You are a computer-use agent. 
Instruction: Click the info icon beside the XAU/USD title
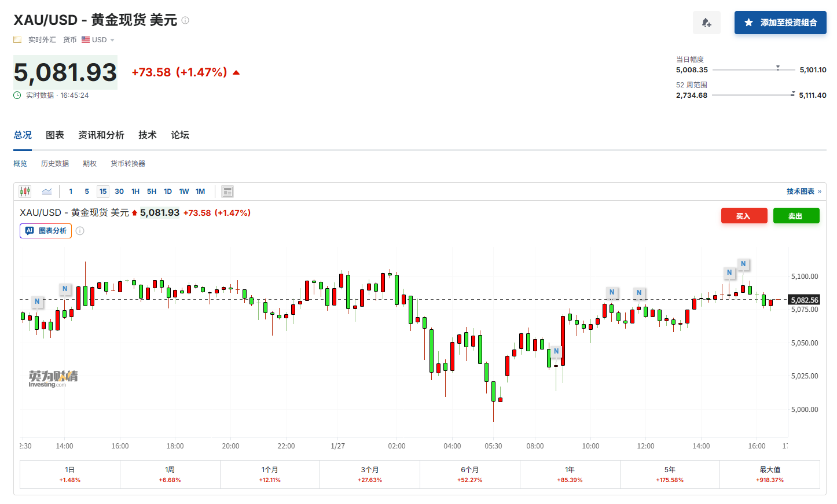click(185, 20)
